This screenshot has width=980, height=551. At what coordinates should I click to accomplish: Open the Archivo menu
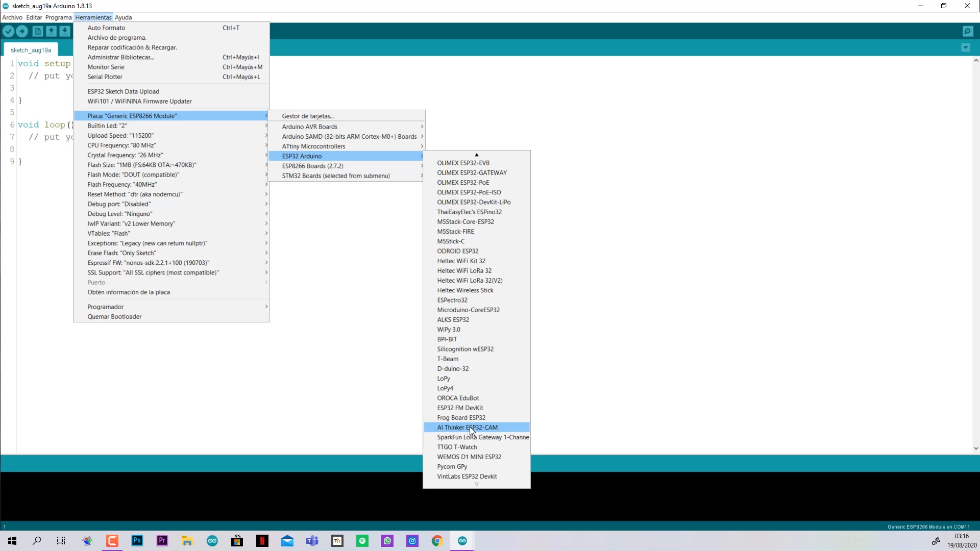[12, 17]
